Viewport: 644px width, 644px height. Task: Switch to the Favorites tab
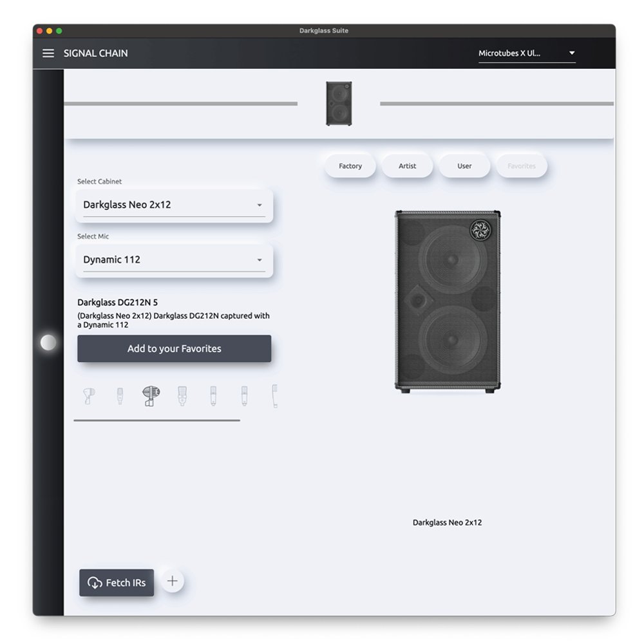[x=522, y=166]
